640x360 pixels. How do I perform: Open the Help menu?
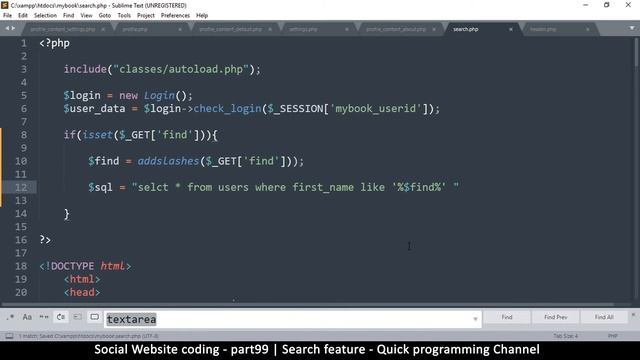click(202, 16)
